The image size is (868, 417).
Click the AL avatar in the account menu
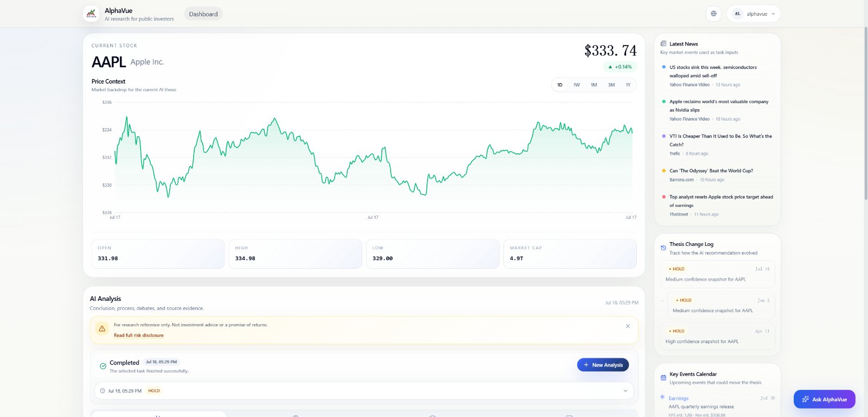737,14
